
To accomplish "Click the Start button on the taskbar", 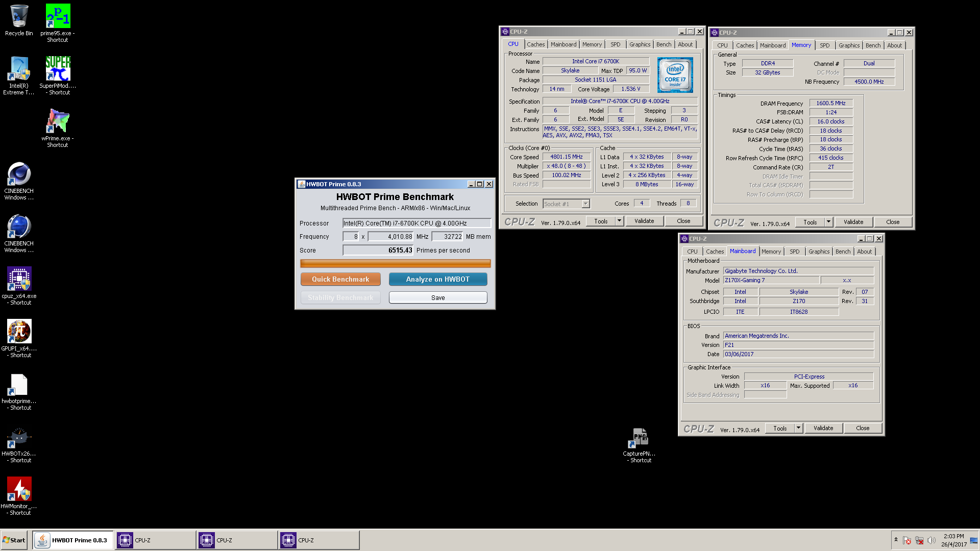I will click(14, 540).
